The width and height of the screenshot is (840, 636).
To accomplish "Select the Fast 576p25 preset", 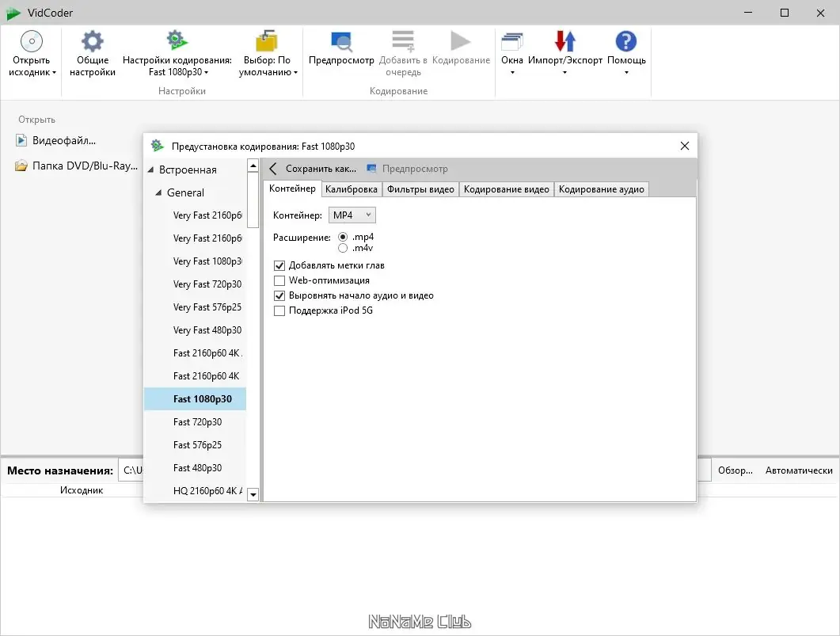I will coord(195,445).
